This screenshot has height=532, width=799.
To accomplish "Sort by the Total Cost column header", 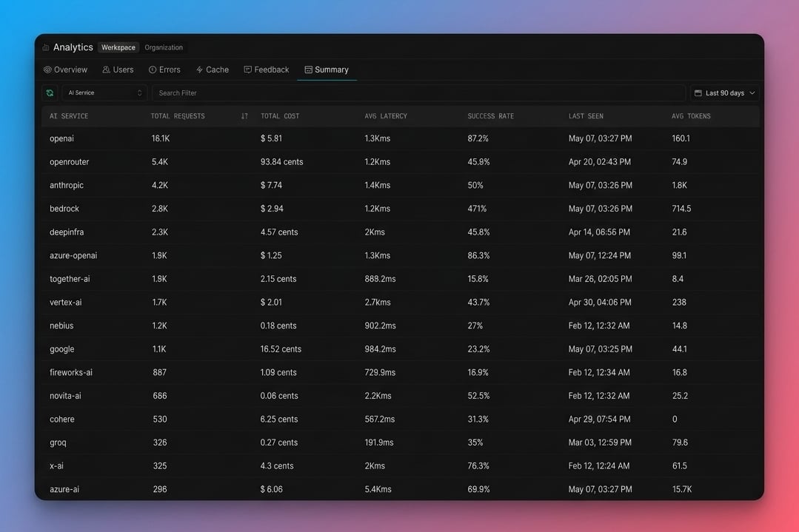I will click(280, 116).
